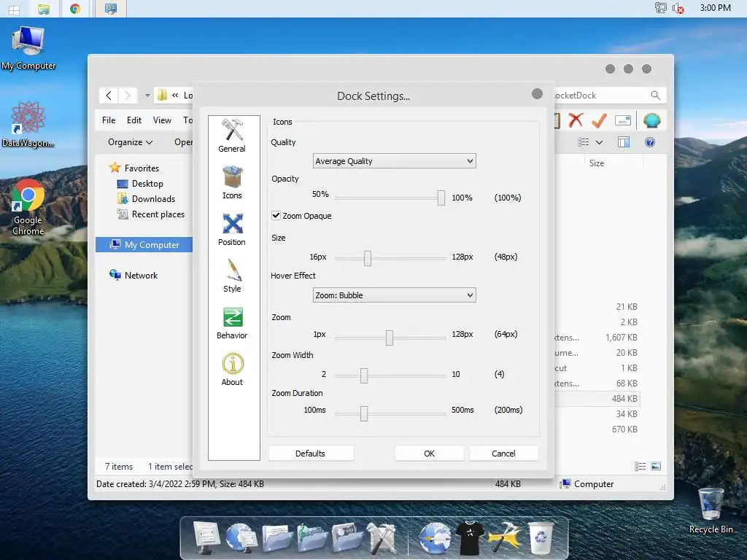
Task: Open File Explorer from the taskbar
Action: [x=44, y=9]
